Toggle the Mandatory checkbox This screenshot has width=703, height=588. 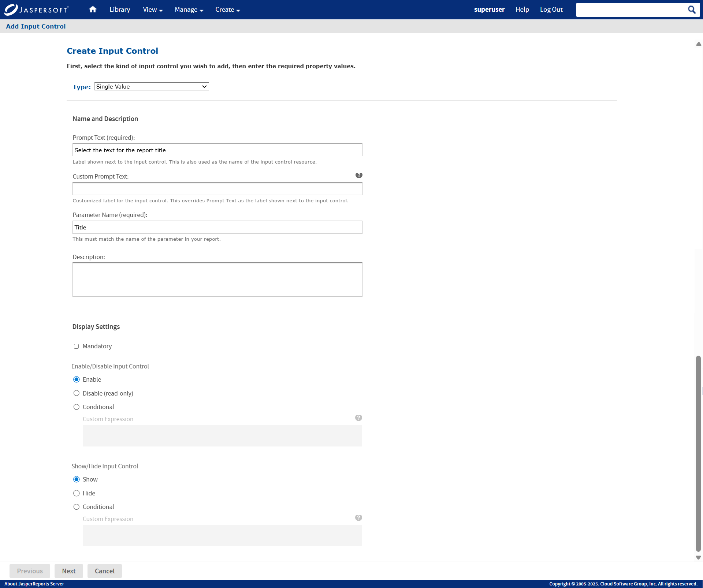(x=76, y=346)
